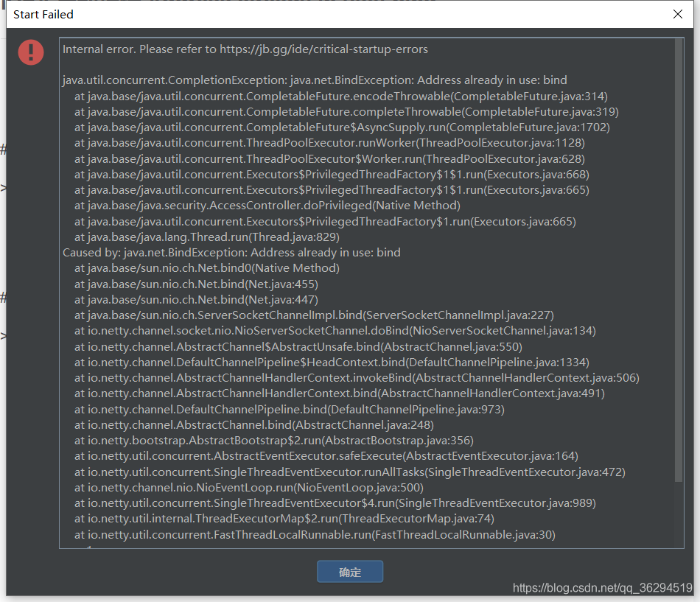The image size is (700, 602).
Task: Click the blog.csdn.net watermark link
Action: (602, 587)
